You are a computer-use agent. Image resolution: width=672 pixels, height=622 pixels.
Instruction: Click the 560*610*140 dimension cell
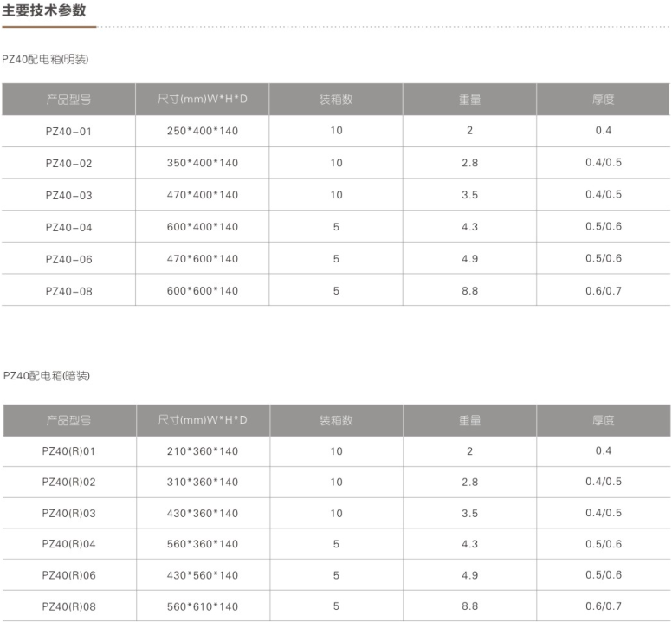(x=202, y=606)
